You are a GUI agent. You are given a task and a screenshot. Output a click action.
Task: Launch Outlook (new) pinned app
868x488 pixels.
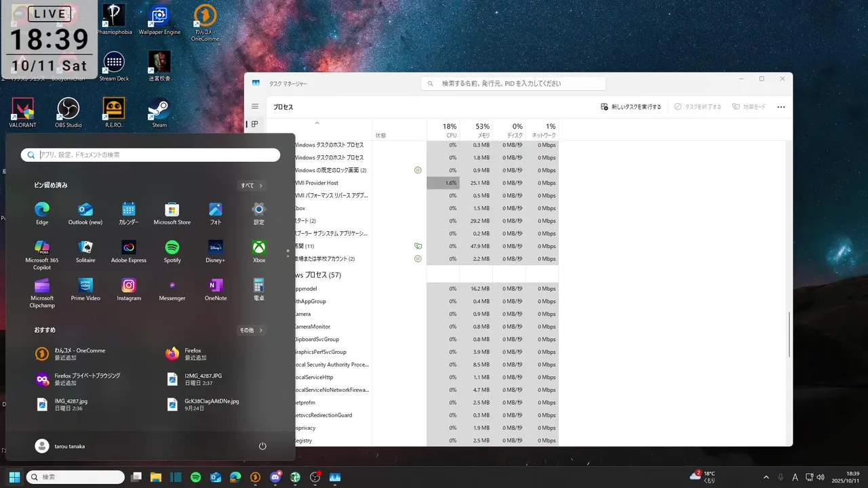[85, 213]
